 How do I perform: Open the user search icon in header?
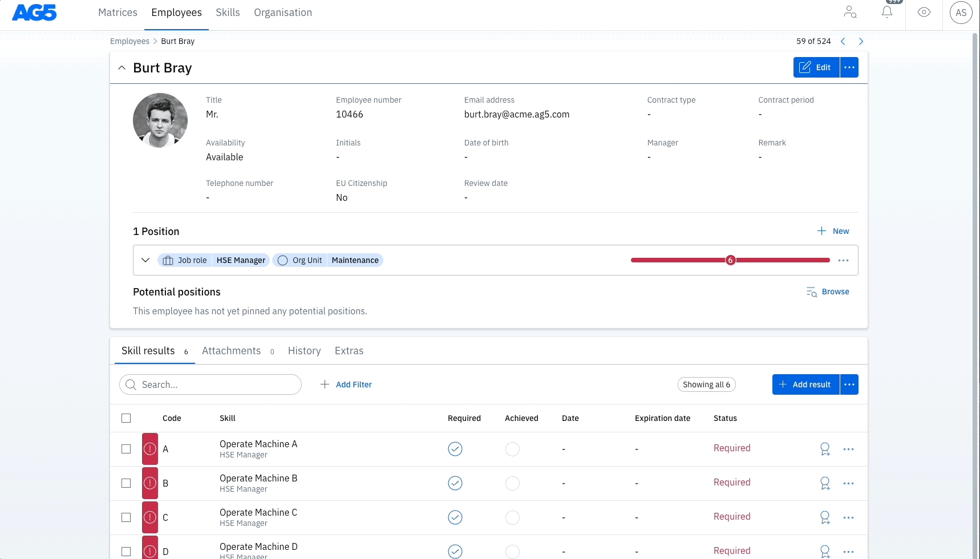tap(850, 12)
